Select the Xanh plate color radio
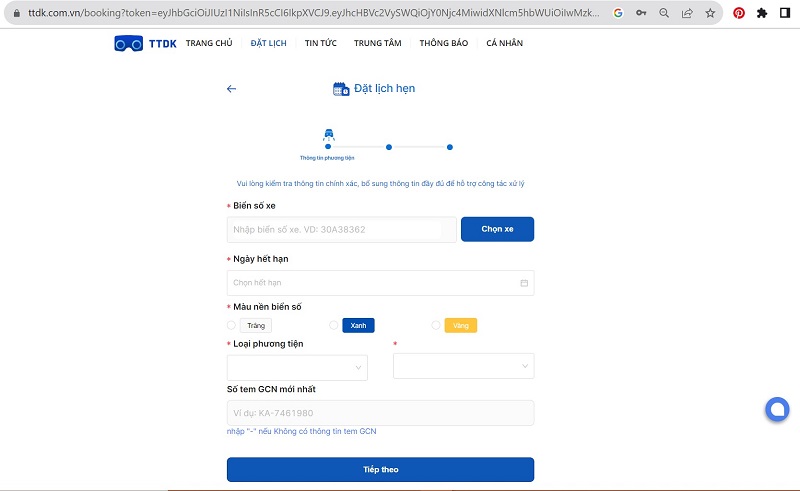This screenshot has width=800, height=491. [334, 325]
